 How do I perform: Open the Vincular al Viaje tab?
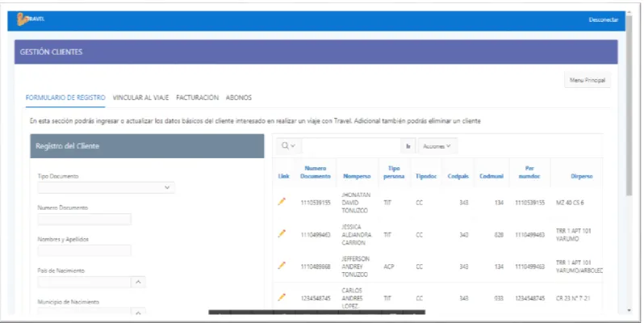pyautogui.click(x=140, y=98)
